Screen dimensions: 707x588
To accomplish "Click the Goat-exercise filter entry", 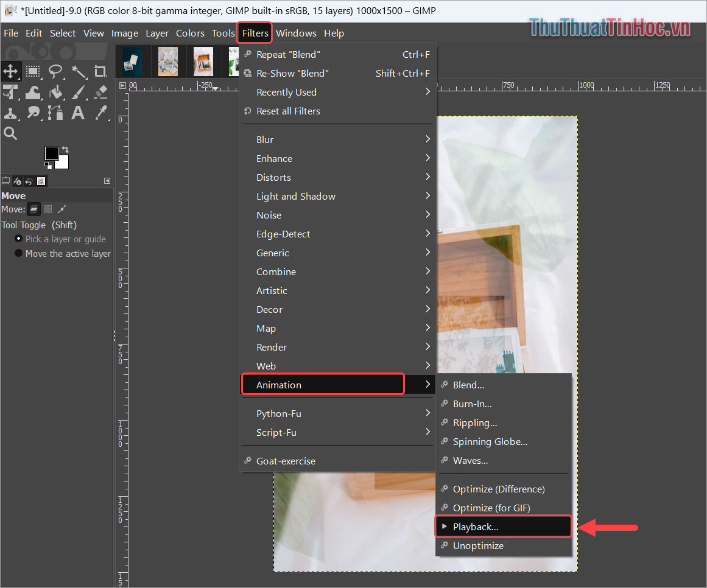I will tap(337, 461).
